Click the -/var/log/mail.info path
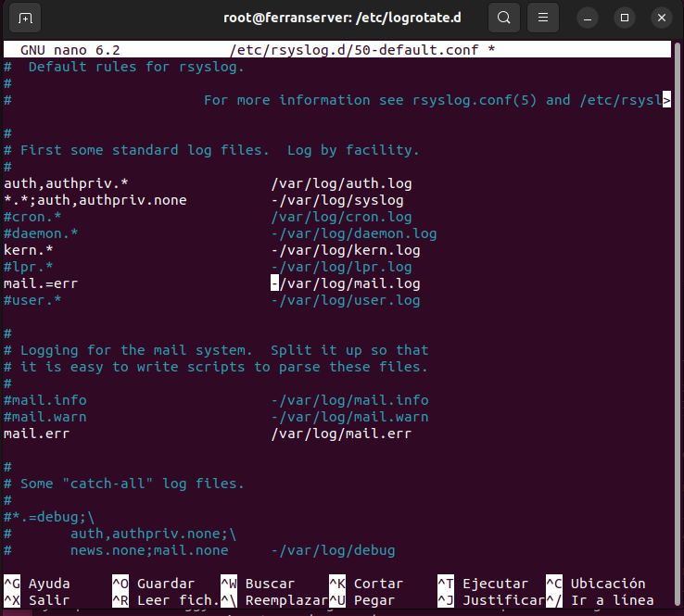The width and height of the screenshot is (684, 616). coord(349,400)
